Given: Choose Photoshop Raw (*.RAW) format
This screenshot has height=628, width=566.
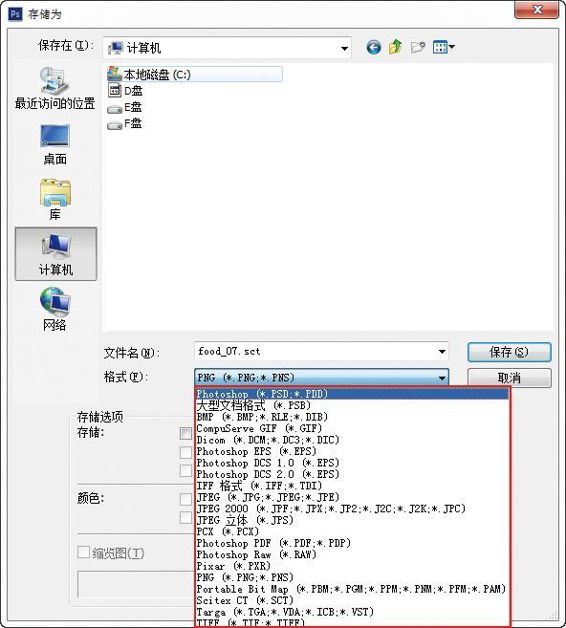Looking at the screenshot, I should pyautogui.click(x=352, y=554).
